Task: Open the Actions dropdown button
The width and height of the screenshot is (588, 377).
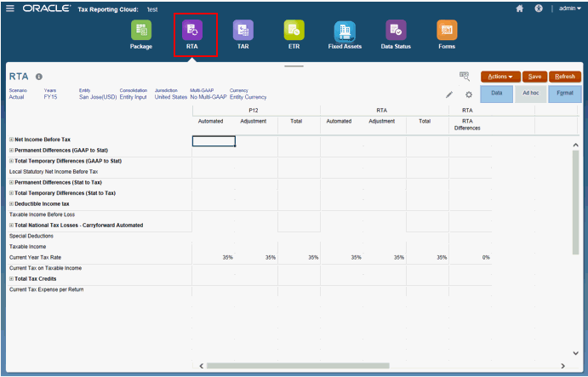Action: pyautogui.click(x=500, y=77)
